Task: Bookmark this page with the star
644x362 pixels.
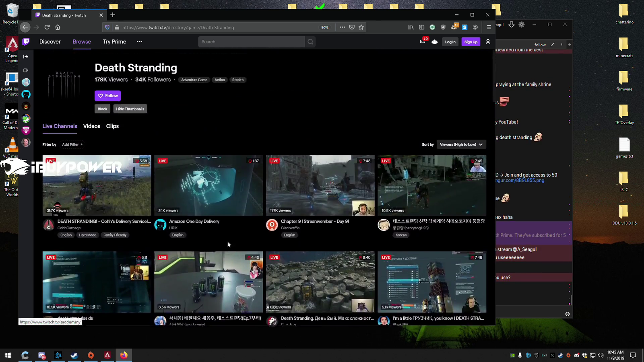Action: point(361,27)
